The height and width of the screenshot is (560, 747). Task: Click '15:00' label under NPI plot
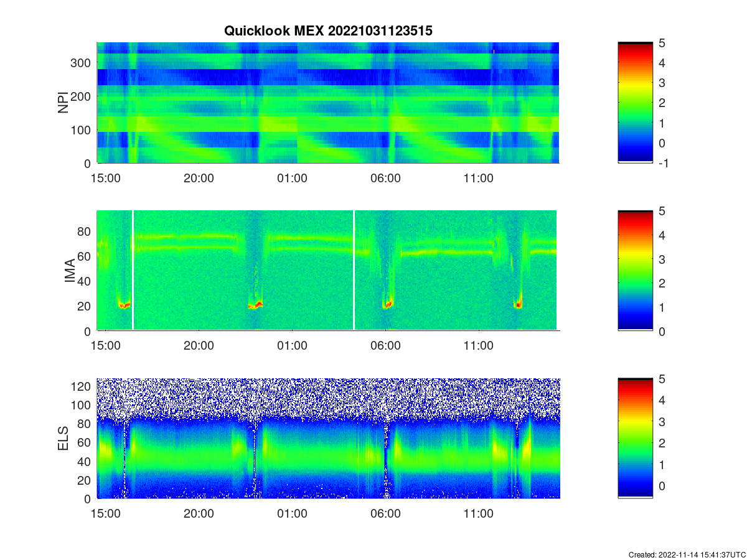tap(106, 178)
